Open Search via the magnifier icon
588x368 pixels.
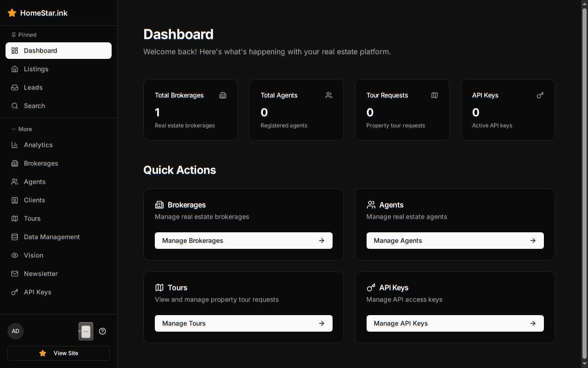click(x=15, y=106)
